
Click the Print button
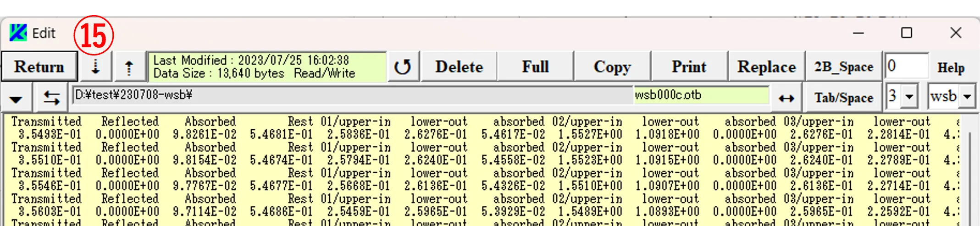(x=689, y=67)
